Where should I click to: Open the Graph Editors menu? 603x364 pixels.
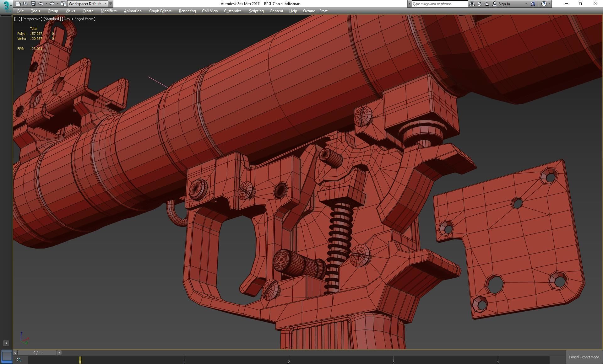click(160, 11)
